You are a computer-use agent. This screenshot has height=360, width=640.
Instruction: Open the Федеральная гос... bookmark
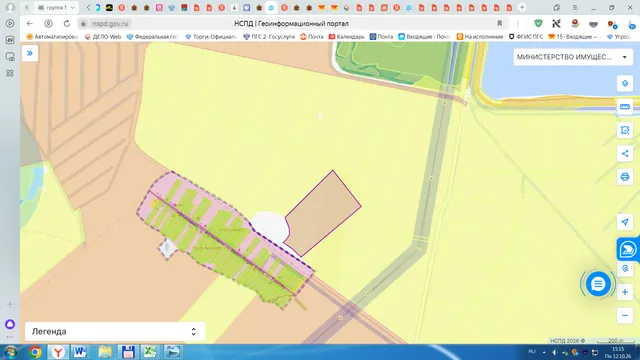pos(152,37)
